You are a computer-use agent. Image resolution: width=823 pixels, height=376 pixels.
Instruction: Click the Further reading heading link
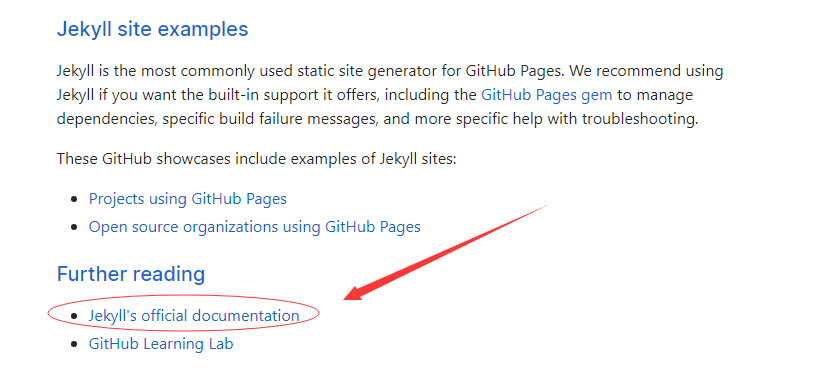click(x=131, y=274)
